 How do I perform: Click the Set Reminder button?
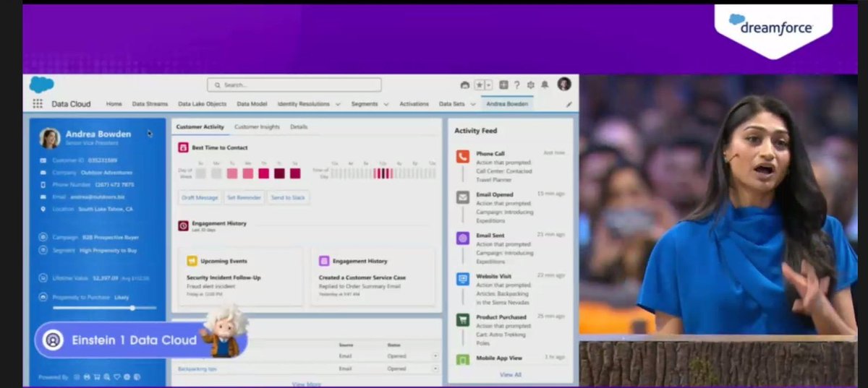[x=243, y=197]
